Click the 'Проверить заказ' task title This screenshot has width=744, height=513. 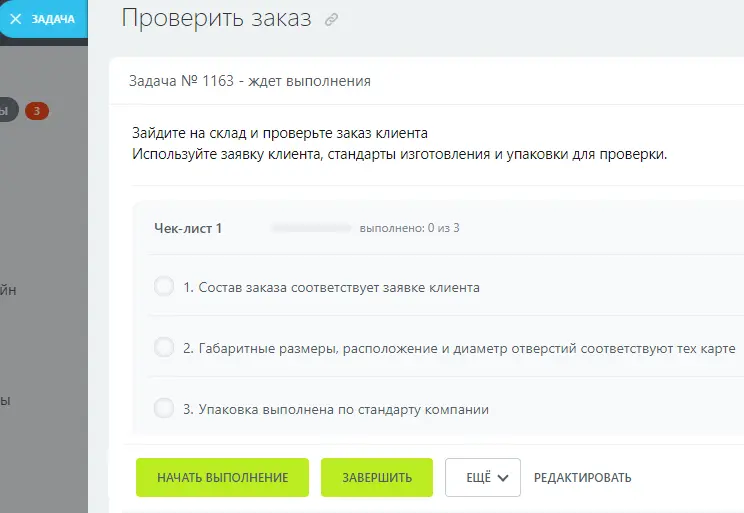216,19
